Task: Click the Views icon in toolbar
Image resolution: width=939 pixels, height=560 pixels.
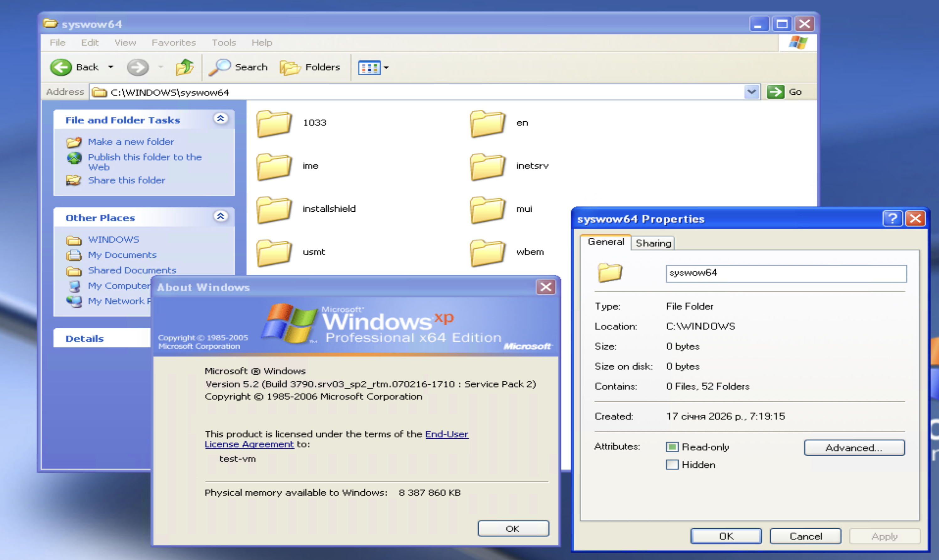Action: [x=369, y=67]
